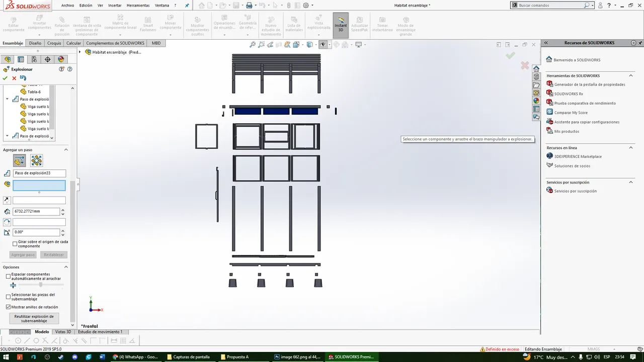
Task: Select the Instant 3D tool
Action: click(341, 25)
